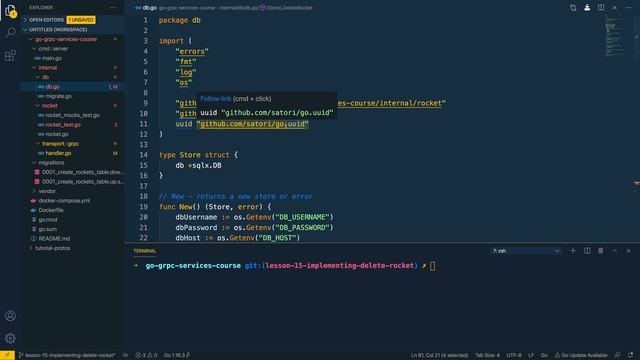The image size is (640, 360).
Task: Open the Search view in activity bar
Action: tap(11, 32)
